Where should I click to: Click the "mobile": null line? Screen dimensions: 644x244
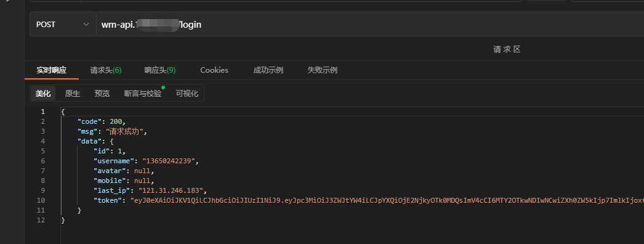[124, 181]
